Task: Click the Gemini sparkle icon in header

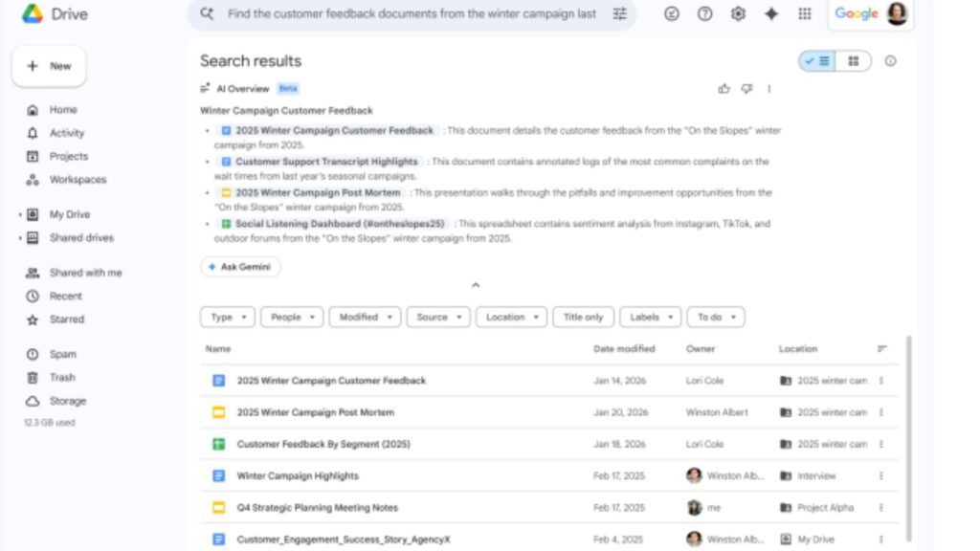Action: coord(771,14)
